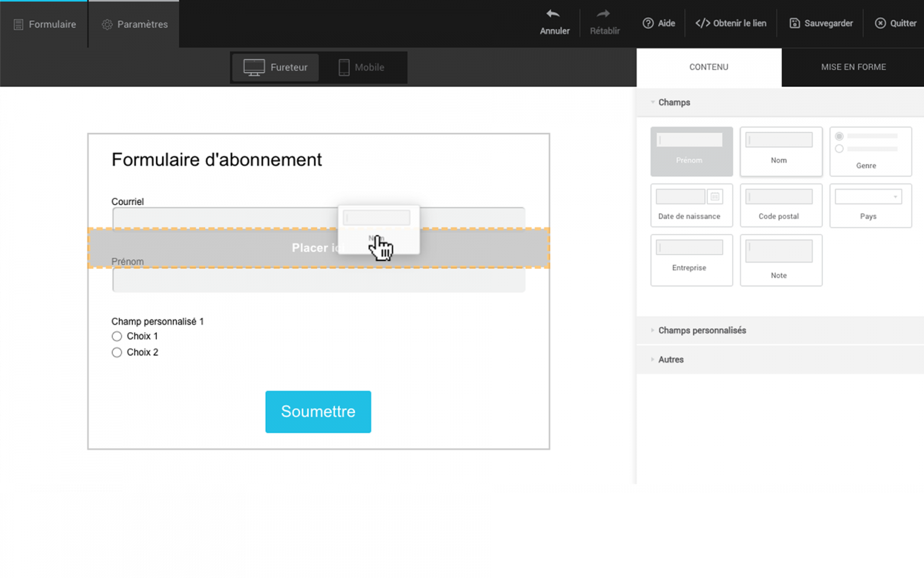Switch to Fureteur desktop preview
Viewport: 924px width, 578px height.
coord(276,67)
